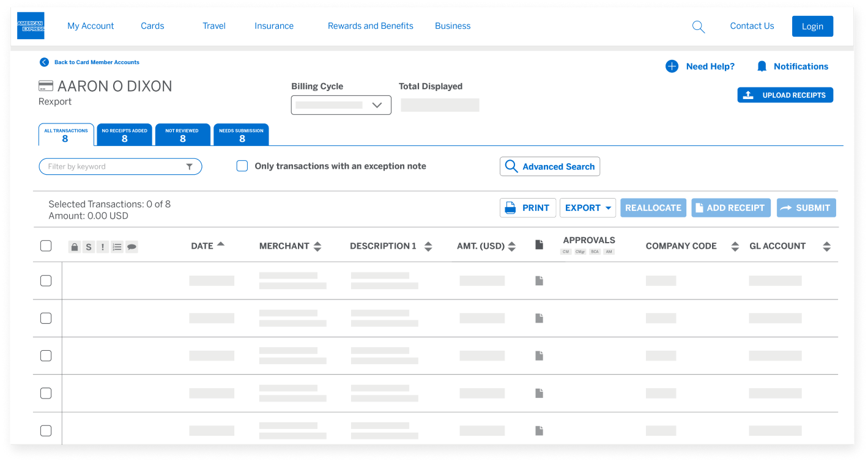The image size is (868, 462).
Task: Click the comment bubble icon in table header
Action: [x=132, y=247]
